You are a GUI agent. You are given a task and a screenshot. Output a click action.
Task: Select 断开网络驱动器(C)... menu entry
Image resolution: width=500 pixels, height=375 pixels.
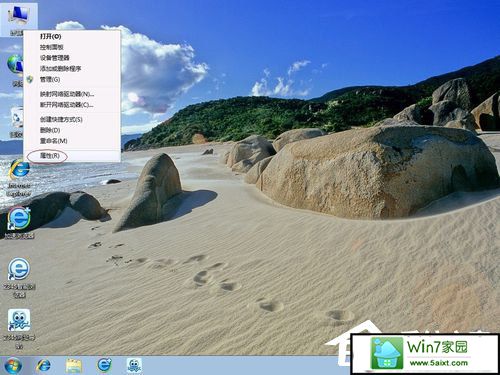(72, 105)
